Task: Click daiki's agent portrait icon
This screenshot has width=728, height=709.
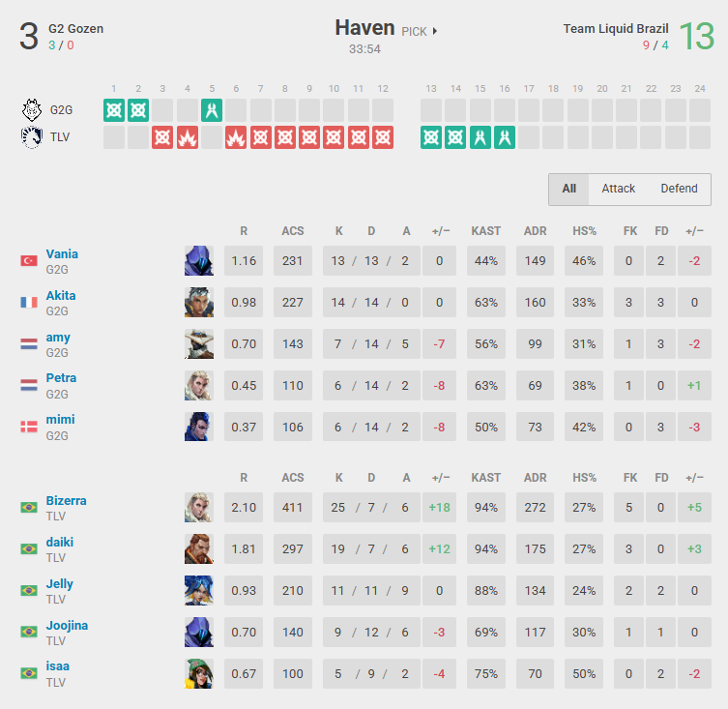Action: point(199,549)
